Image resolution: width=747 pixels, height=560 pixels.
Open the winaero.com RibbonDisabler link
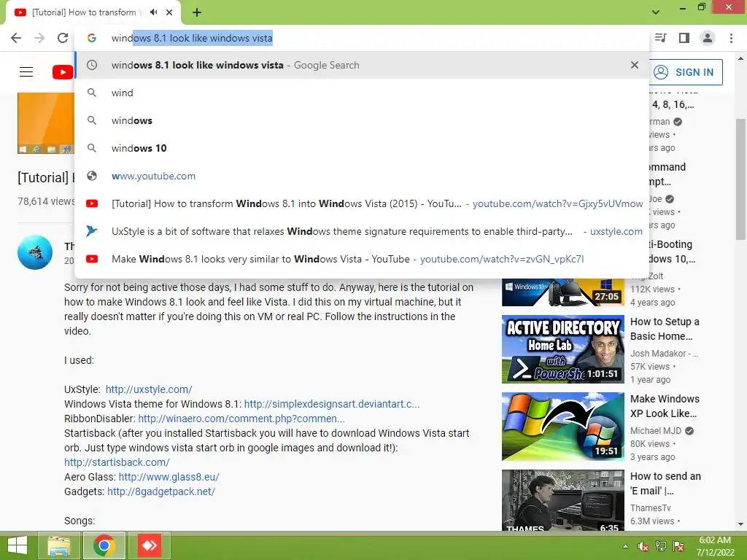pos(241,419)
